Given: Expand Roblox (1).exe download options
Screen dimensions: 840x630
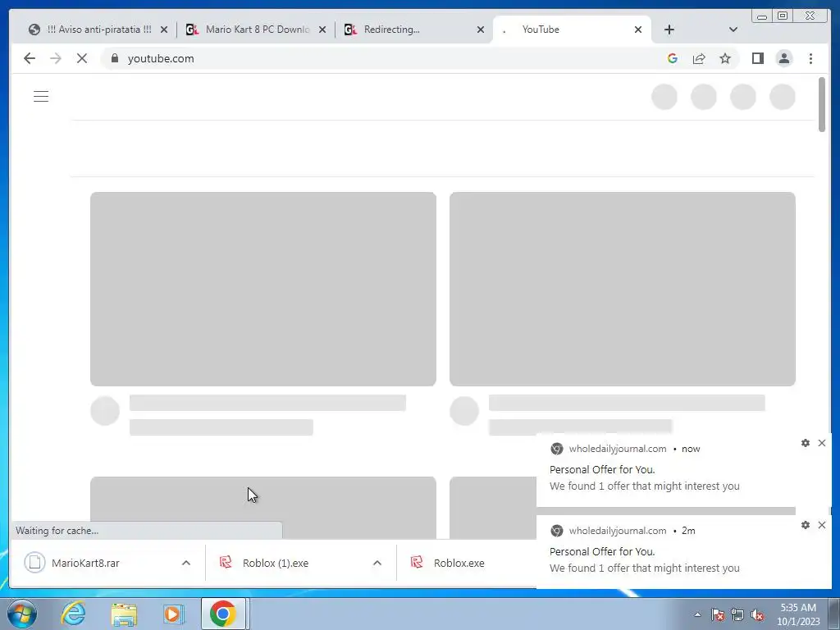Looking at the screenshot, I should [377, 563].
